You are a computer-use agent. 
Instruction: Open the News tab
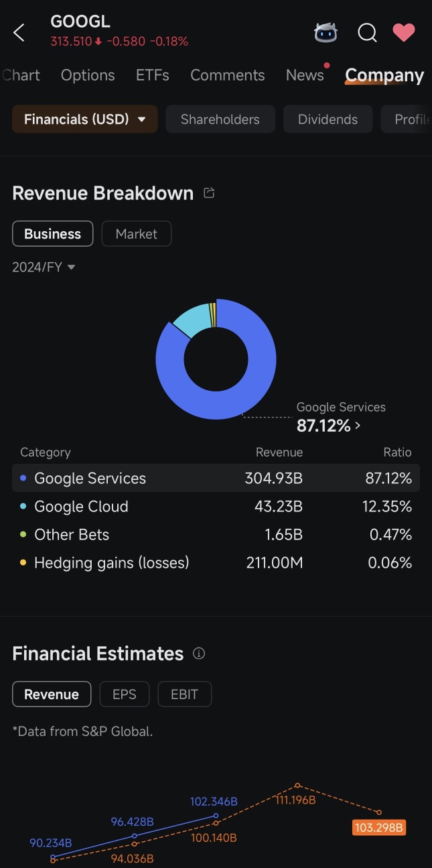tap(305, 75)
